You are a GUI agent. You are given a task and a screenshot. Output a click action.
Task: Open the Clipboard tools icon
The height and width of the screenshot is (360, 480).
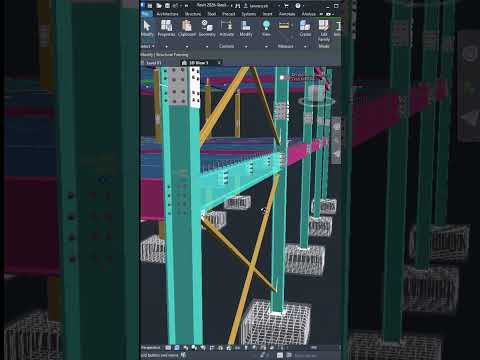pos(187,28)
